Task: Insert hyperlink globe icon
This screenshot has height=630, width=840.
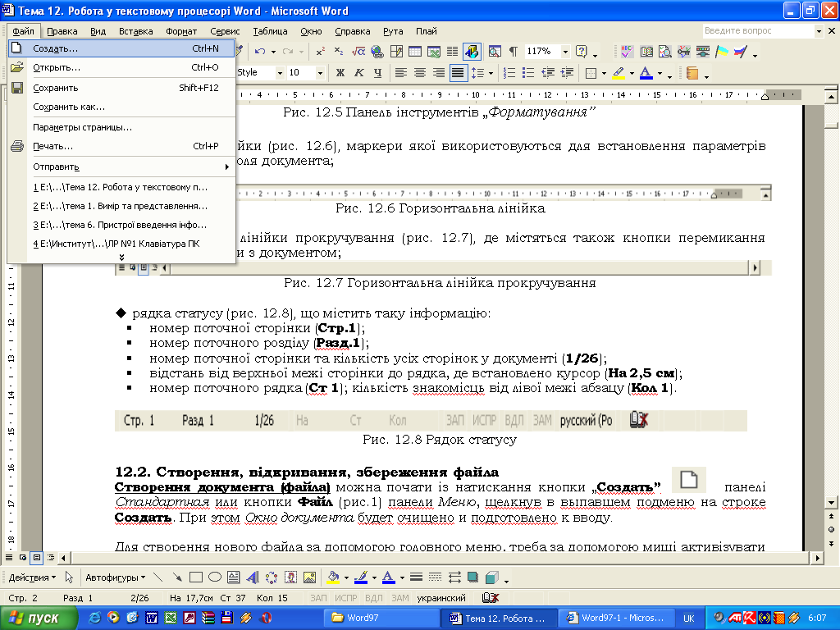Action: coord(377,52)
